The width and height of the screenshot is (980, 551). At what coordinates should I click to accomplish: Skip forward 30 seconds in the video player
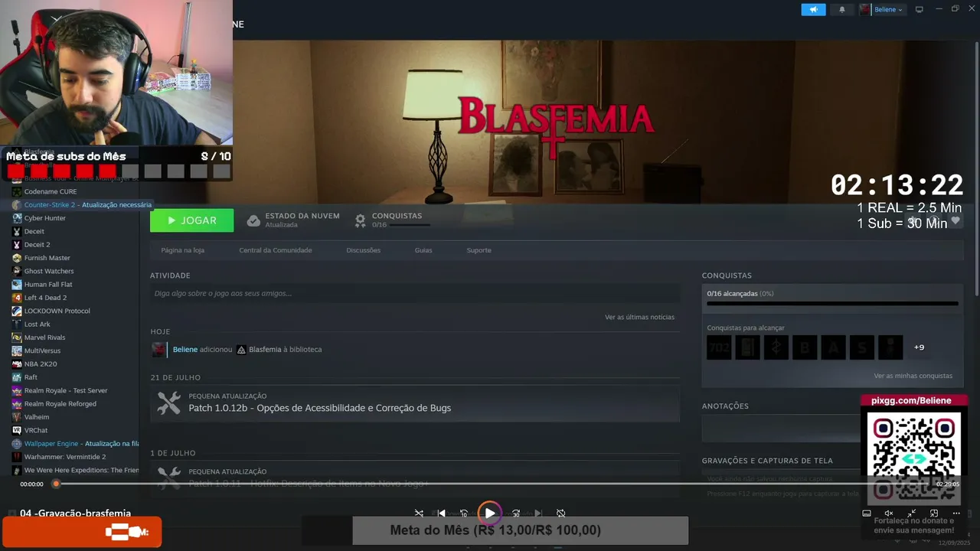click(x=516, y=514)
